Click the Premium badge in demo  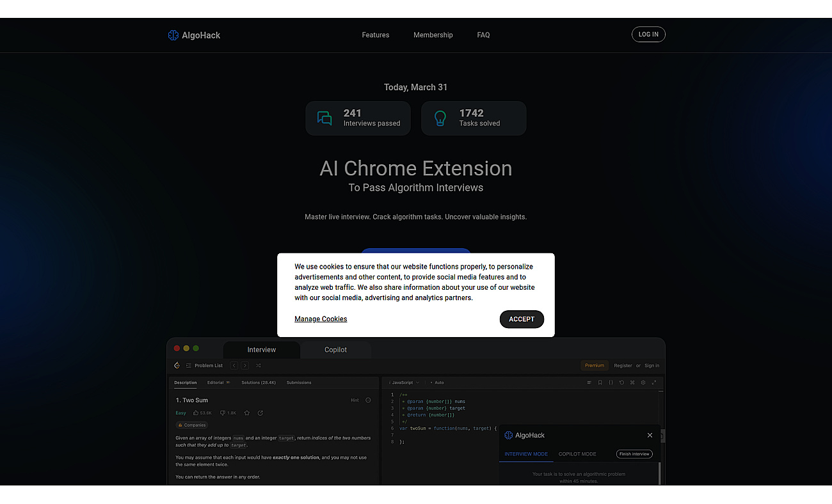[x=595, y=366]
